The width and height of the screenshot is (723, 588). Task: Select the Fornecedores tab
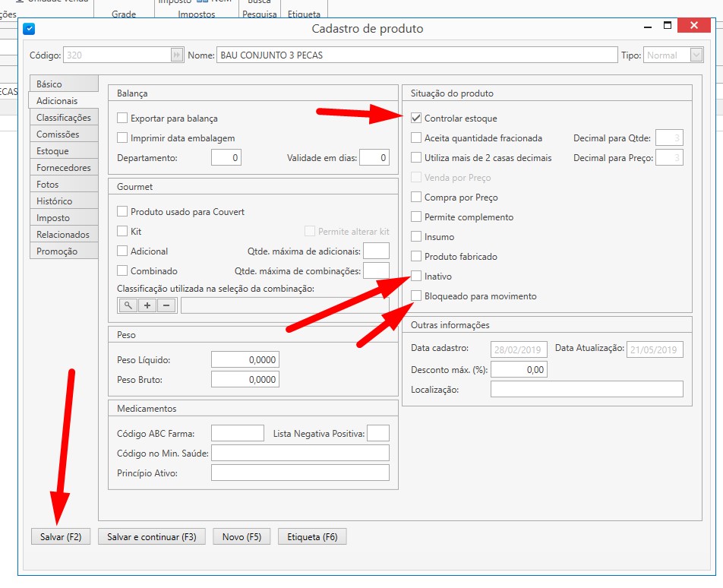(x=64, y=168)
